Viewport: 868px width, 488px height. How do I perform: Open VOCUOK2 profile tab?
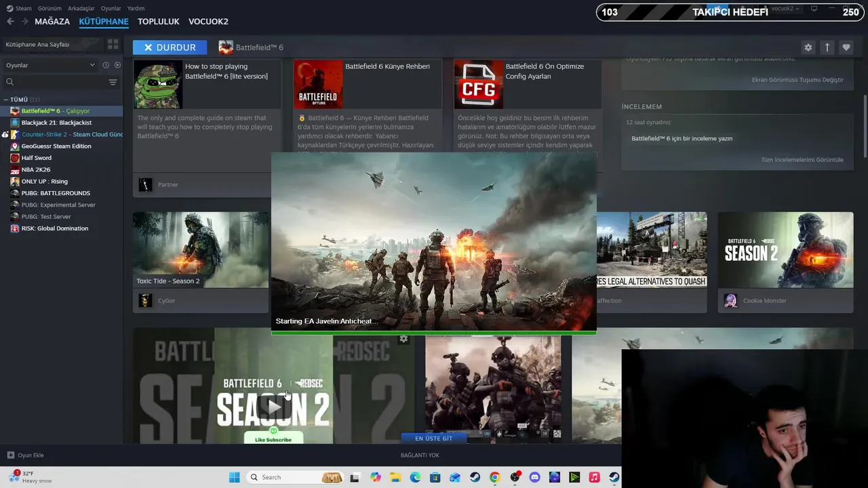pyautogui.click(x=208, y=22)
